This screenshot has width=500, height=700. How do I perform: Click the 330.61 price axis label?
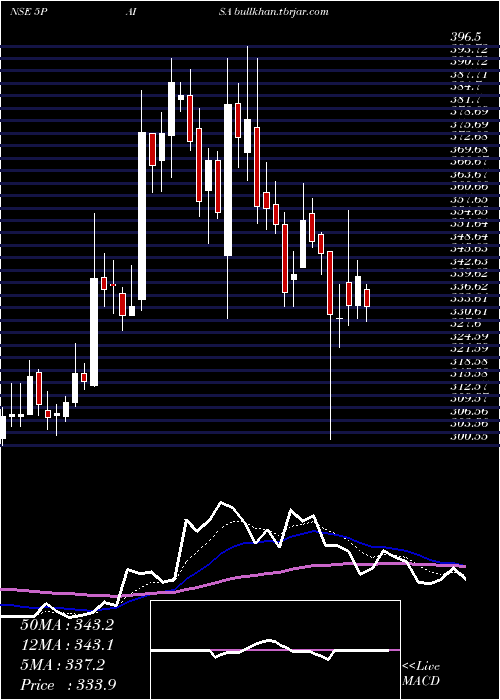[469, 311]
